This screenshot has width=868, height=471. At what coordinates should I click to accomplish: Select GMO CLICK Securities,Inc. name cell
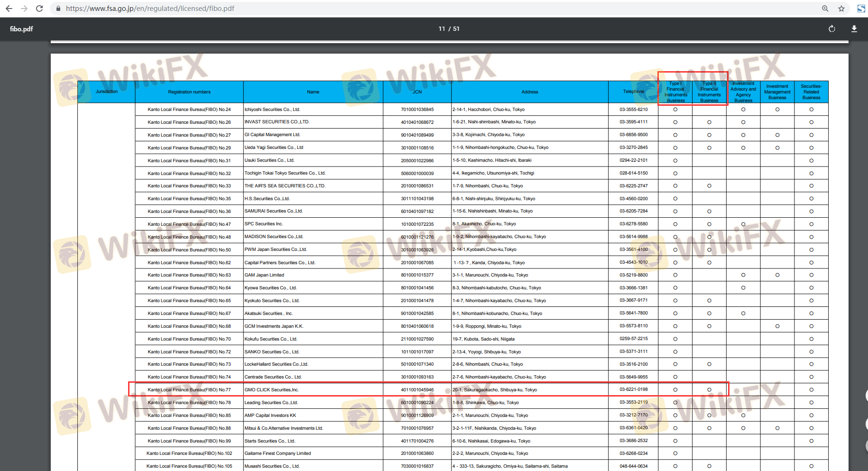pyautogui.click(x=272, y=390)
